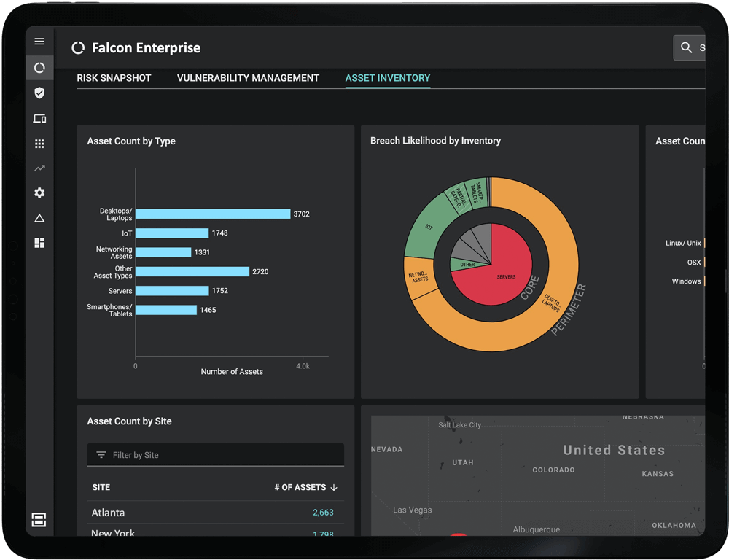
Task: Click the OKLAHOMA label on the map
Action: coord(674,525)
